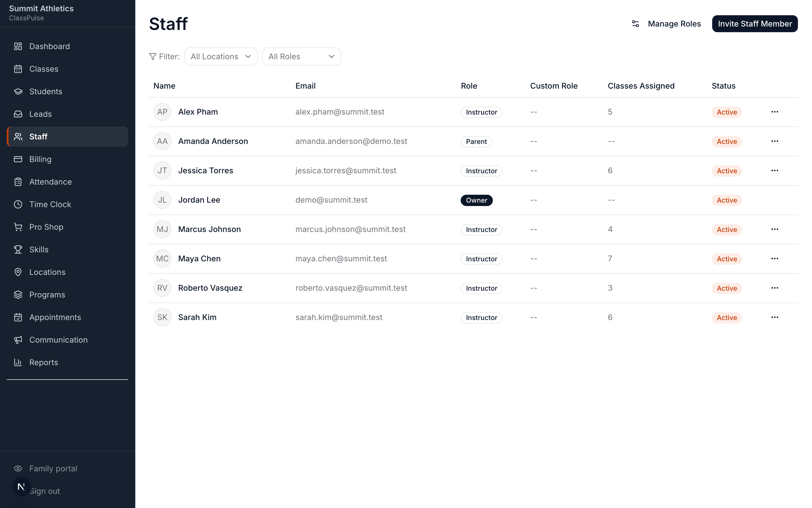812x508 pixels.
Task: Click the Students graduation cap icon
Action: (x=18, y=91)
